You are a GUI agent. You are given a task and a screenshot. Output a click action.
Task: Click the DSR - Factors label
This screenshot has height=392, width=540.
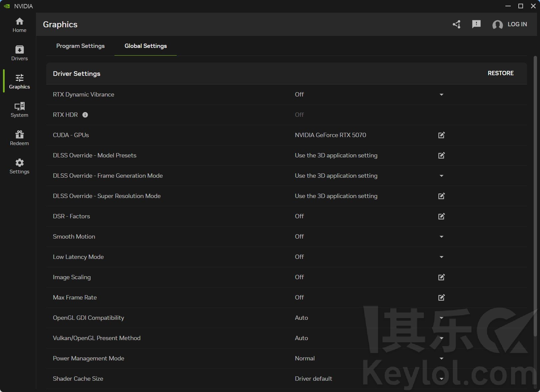coord(71,216)
